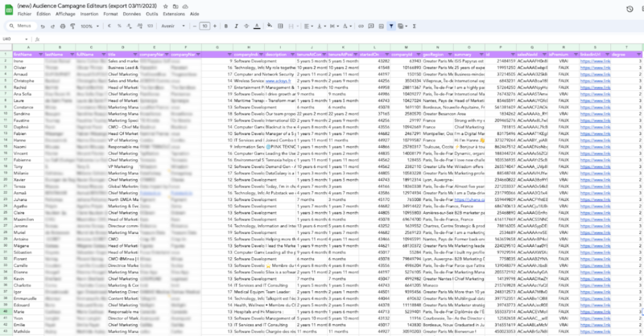Open the www.adosys.fr link in Christophe's row
This screenshot has height=336, width=644.
[x=278, y=81]
